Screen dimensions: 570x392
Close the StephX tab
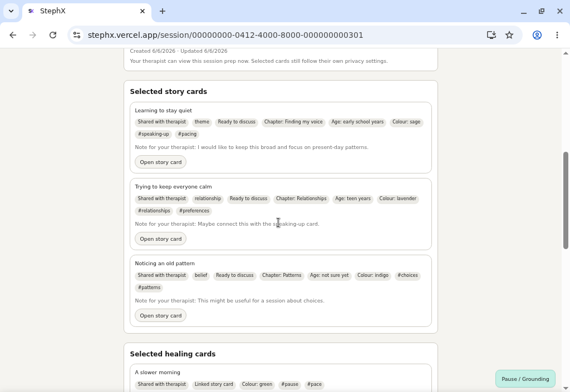point(142,11)
